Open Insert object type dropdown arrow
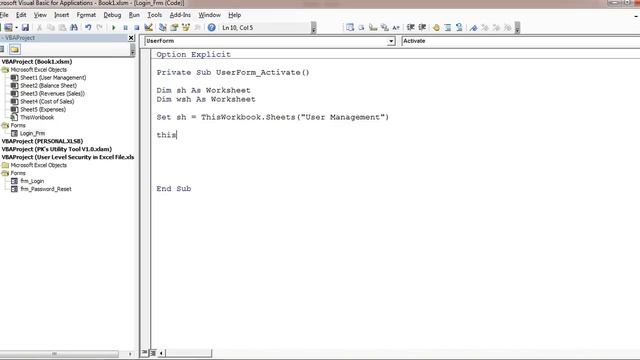Image resolution: width=640 pixels, height=360 pixels. coord(16,28)
